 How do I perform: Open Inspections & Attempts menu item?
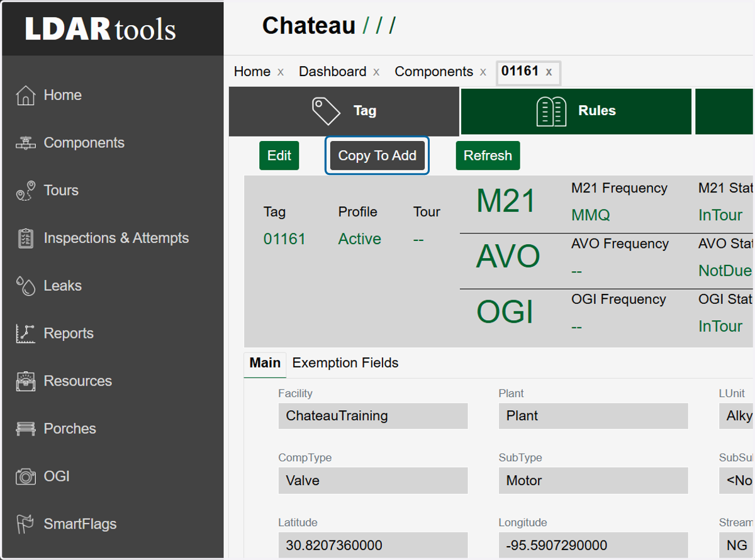(x=116, y=238)
